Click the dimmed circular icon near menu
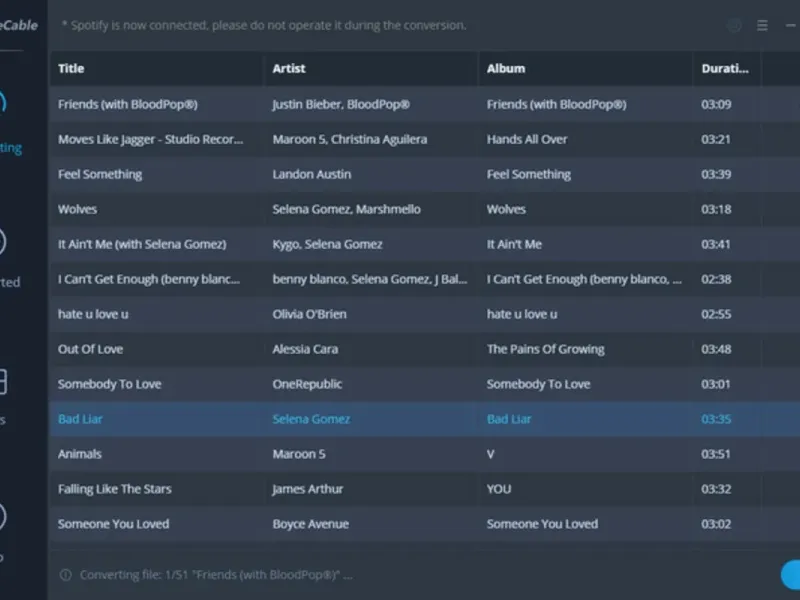 click(x=736, y=25)
